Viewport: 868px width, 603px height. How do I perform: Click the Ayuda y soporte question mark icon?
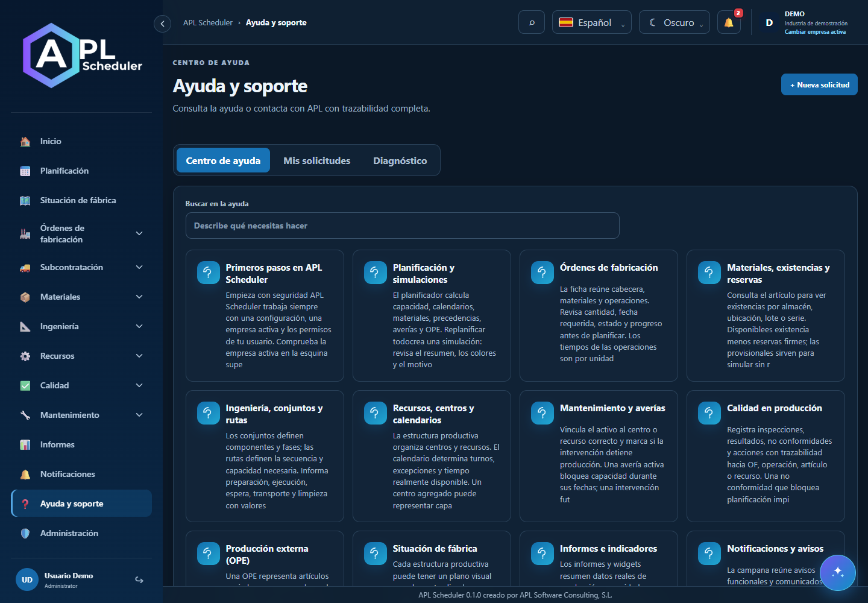point(25,504)
